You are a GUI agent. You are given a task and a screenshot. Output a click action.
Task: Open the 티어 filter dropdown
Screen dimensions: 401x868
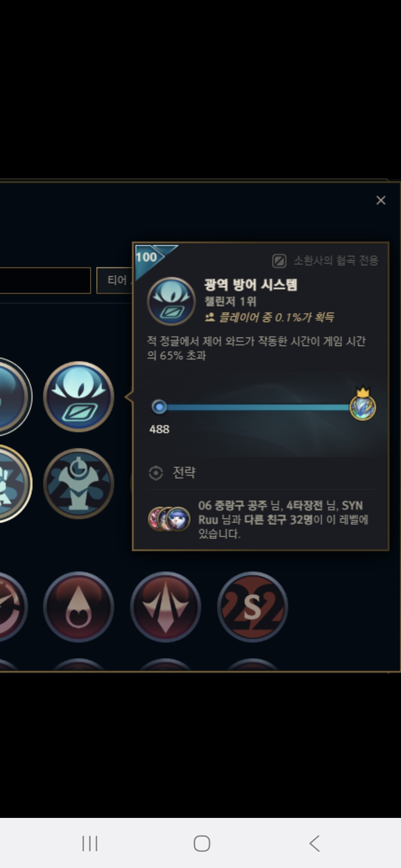(114, 280)
